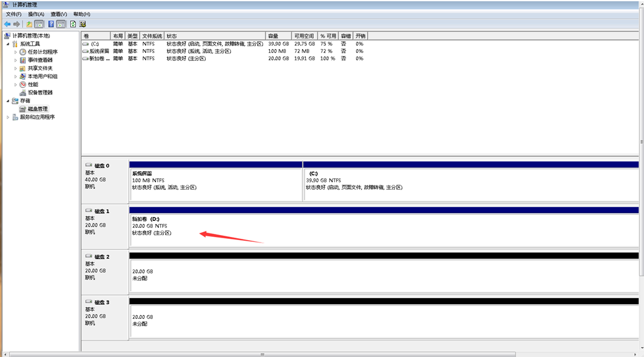Open the 查看(V) menu

coord(59,14)
